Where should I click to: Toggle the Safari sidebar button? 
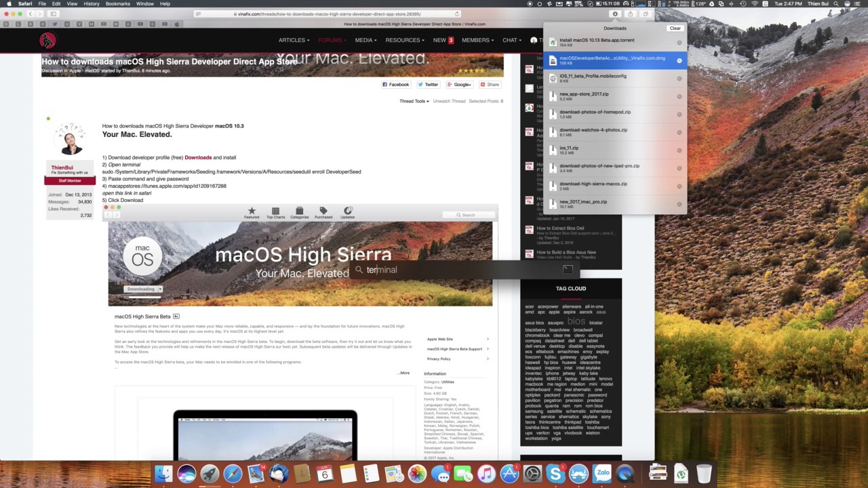54,14
